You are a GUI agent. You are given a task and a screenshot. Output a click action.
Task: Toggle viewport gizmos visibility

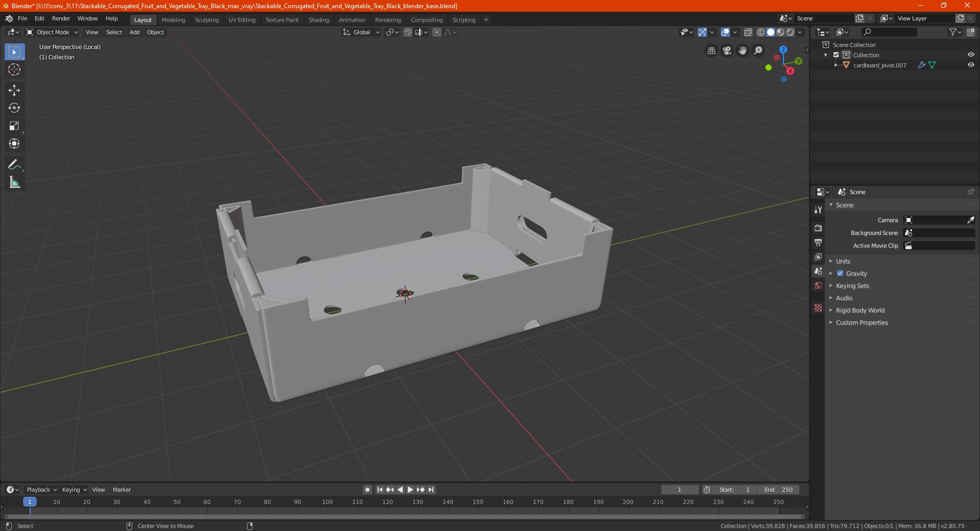point(702,32)
